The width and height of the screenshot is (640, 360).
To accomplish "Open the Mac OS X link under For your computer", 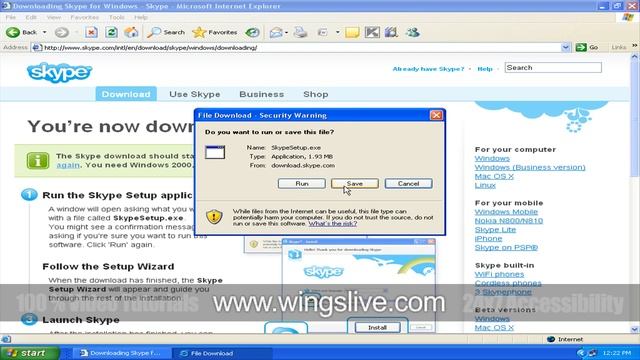I will [494, 176].
